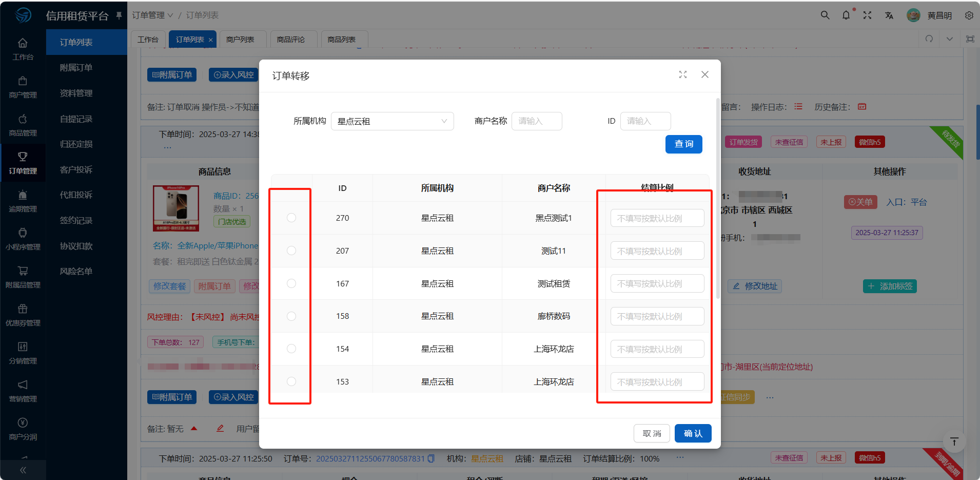The image size is (980, 480).
Task: Select the radio button for merchant ID 270
Action: pos(291,218)
